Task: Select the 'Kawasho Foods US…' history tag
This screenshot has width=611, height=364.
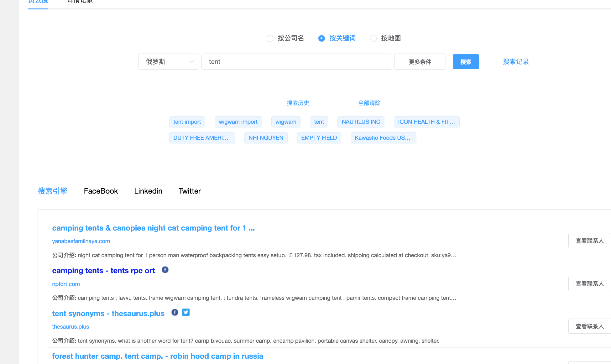Action: point(383,138)
